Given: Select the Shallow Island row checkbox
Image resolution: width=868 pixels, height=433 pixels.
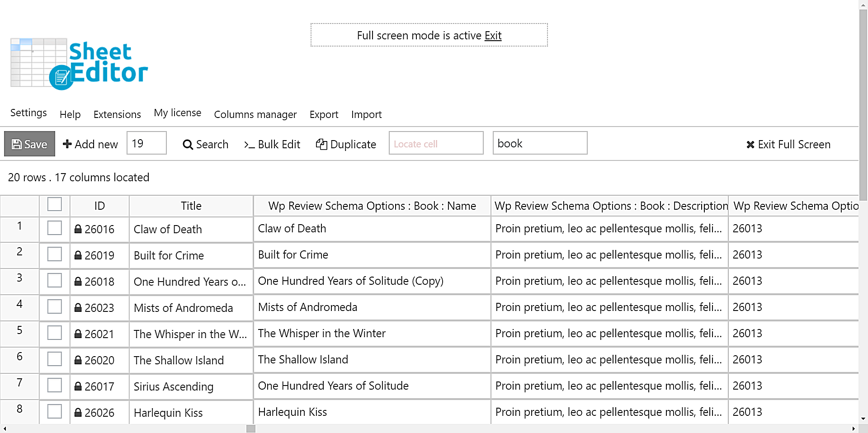Looking at the screenshot, I should (55, 359).
